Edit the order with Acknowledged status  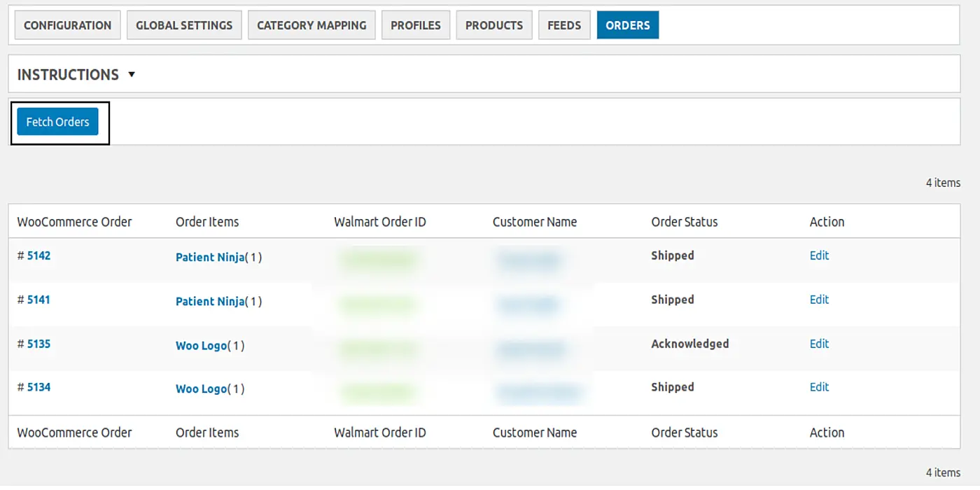coord(819,344)
